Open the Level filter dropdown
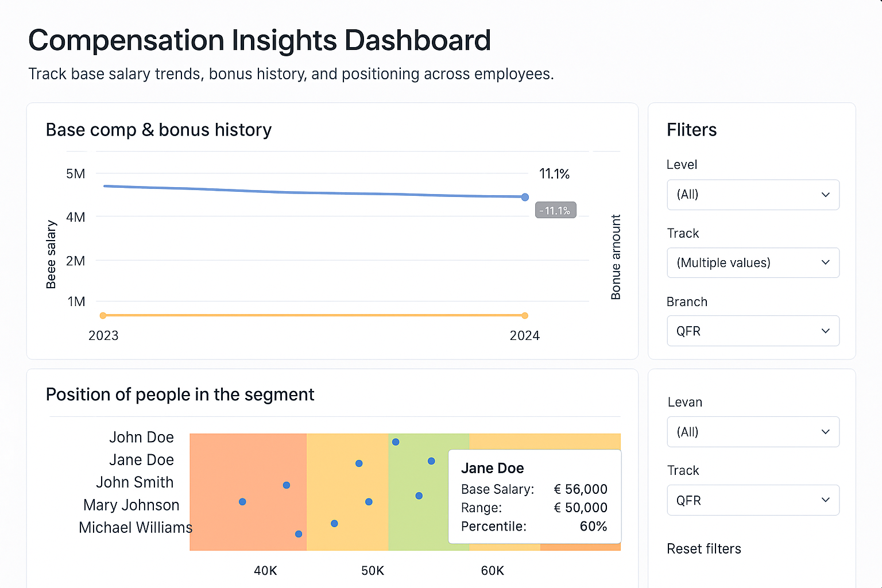 click(x=753, y=195)
